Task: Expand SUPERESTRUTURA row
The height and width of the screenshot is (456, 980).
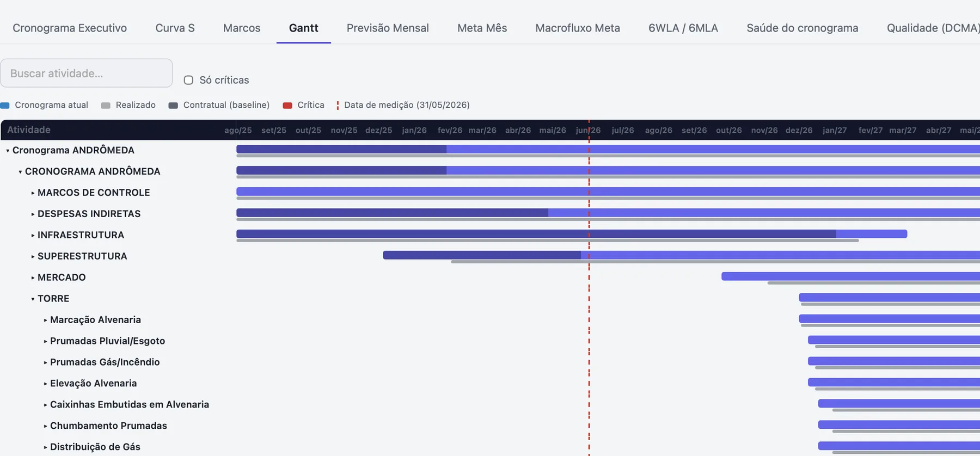Action: (33, 256)
